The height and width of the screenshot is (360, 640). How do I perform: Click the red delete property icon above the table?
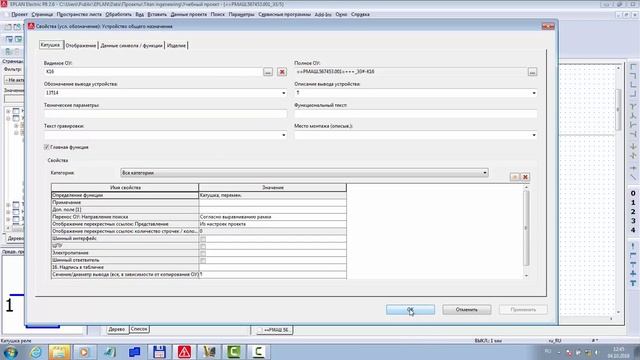(x=525, y=177)
